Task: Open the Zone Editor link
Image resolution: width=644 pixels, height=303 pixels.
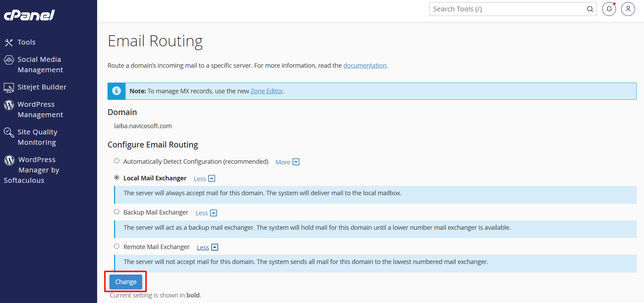Action: (267, 91)
